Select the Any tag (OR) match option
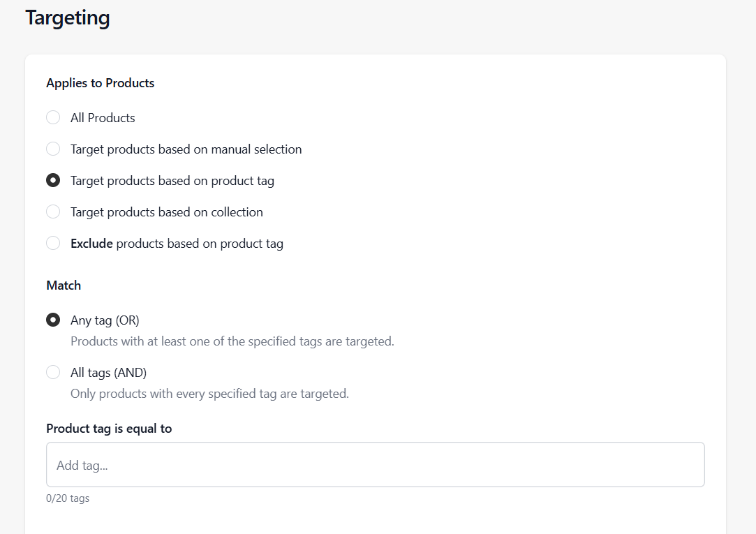756x534 pixels. [x=53, y=320]
